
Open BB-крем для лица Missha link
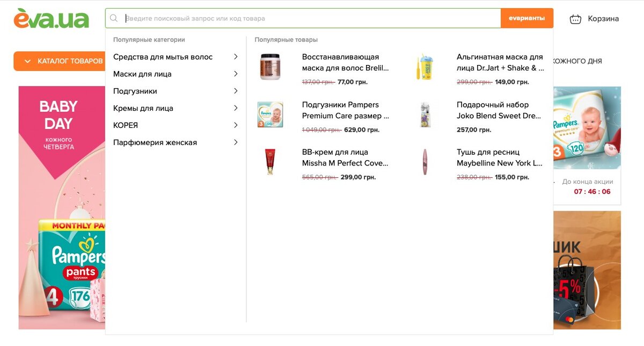(345, 157)
